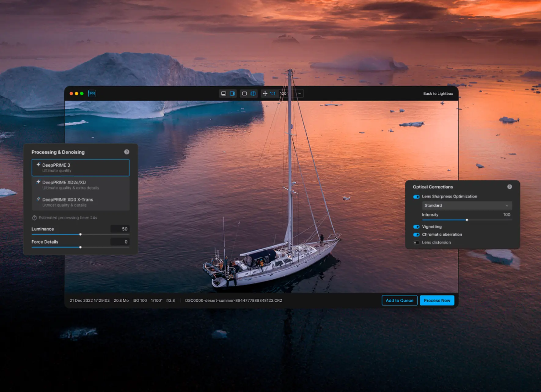Turn off Chromatic aberration toggle

tap(416, 235)
